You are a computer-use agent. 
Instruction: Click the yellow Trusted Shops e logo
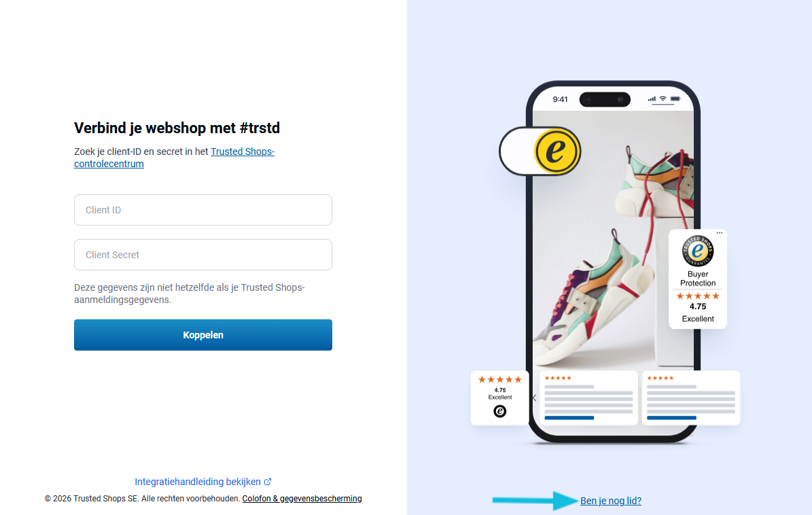click(x=557, y=151)
